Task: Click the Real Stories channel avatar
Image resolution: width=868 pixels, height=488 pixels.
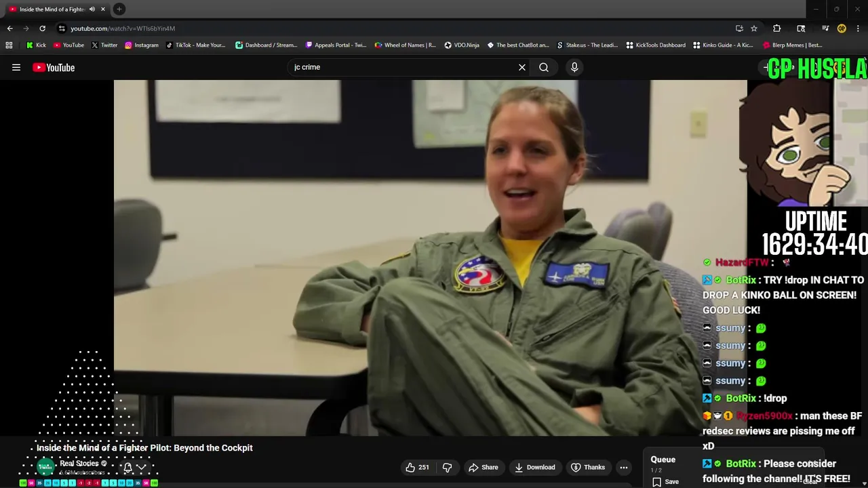Action: coord(45,467)
